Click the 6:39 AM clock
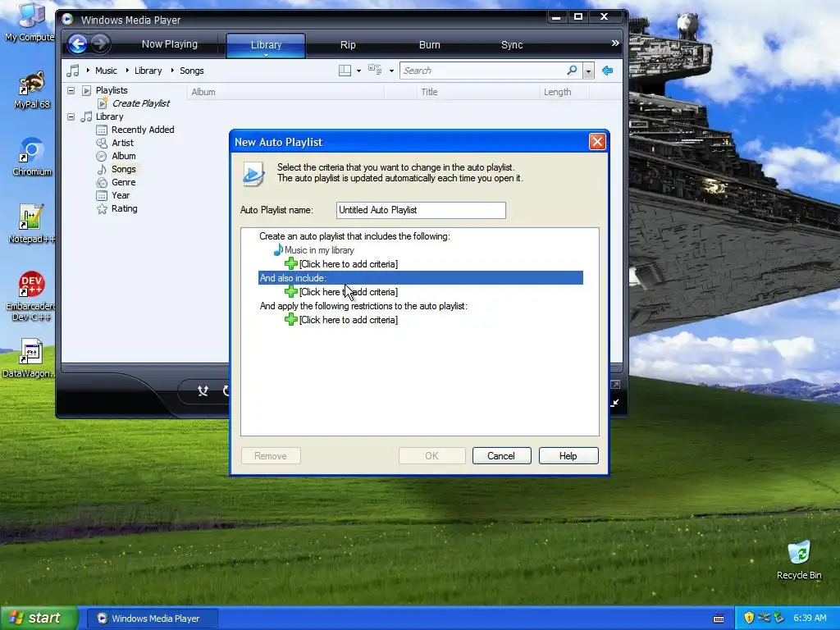This screenshot has height=630, width=840. pyautogui.click(x=810, y=618)
